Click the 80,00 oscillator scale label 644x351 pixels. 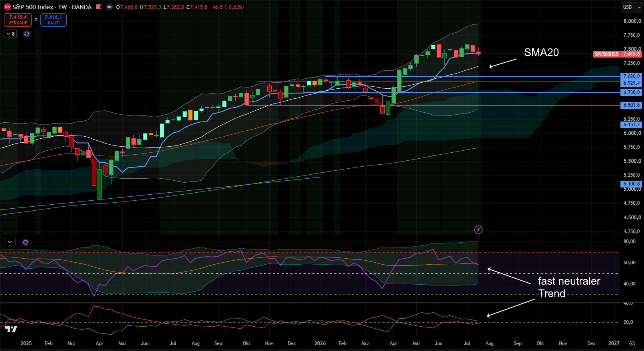point(630,241)
